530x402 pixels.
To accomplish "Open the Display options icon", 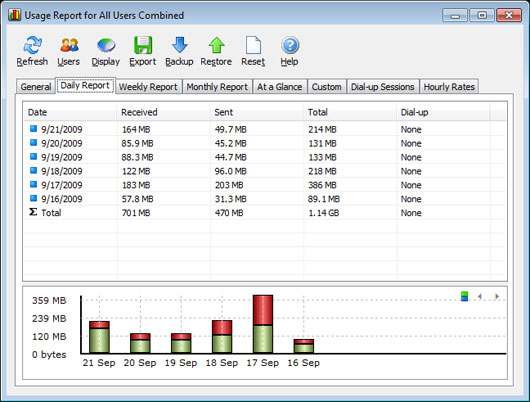I will pyautogui.click(x=106, y=45).
